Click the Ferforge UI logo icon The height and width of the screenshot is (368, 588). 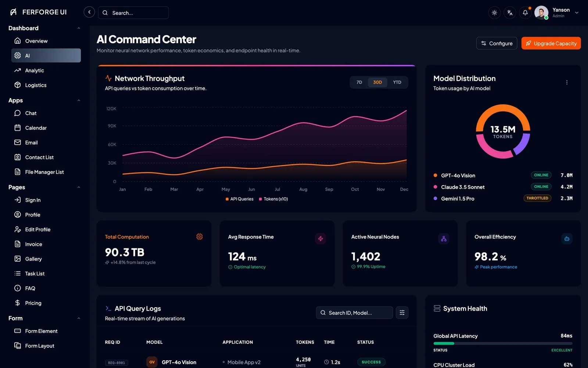(14, 12)
